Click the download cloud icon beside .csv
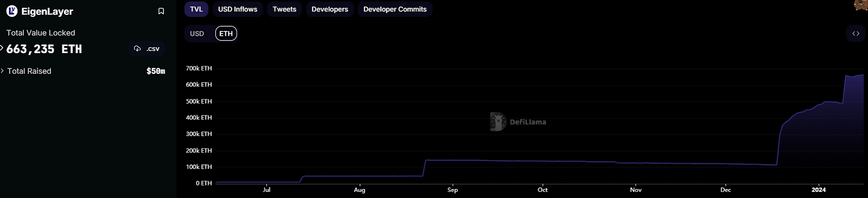Screen dimensions: 868x198 pos(137,49)
